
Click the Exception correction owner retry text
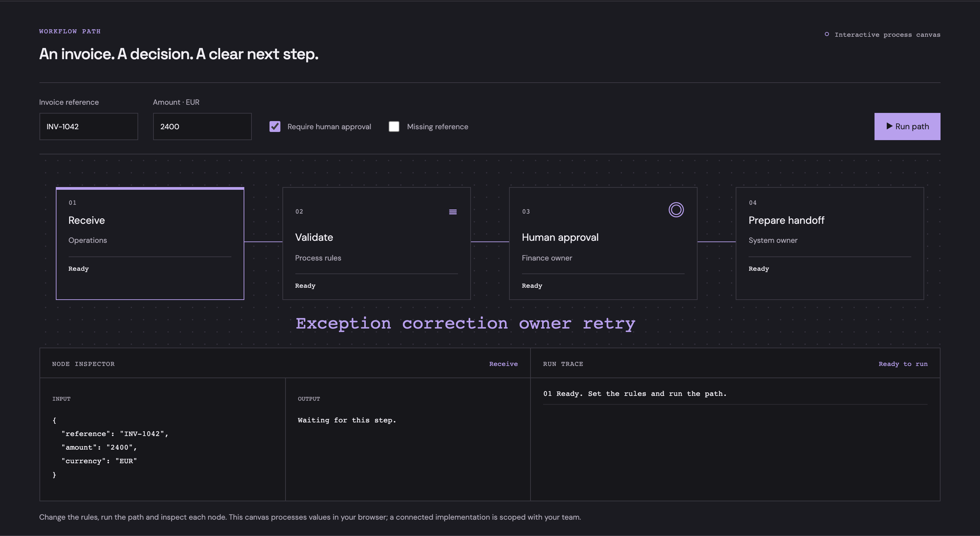(465, 323)
